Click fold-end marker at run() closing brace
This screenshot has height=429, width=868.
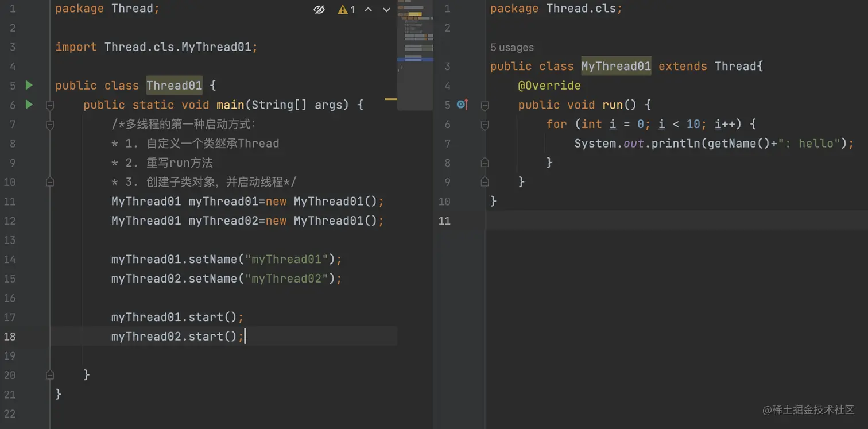pyautogui.click(x=485, y=182)
